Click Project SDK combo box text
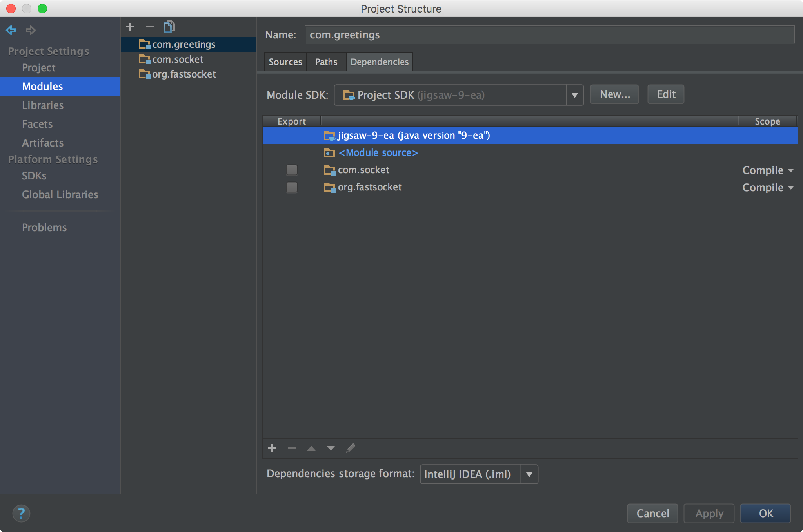Screen dimensions: 803x532 coord(421,95)
